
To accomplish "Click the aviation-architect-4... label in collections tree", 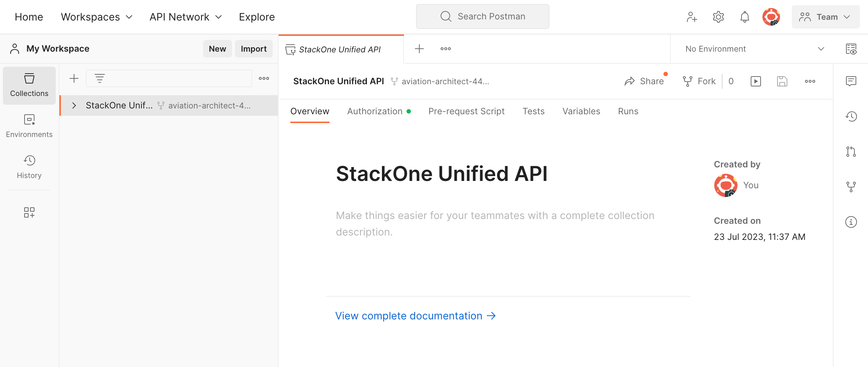I will tap(209, 105).
